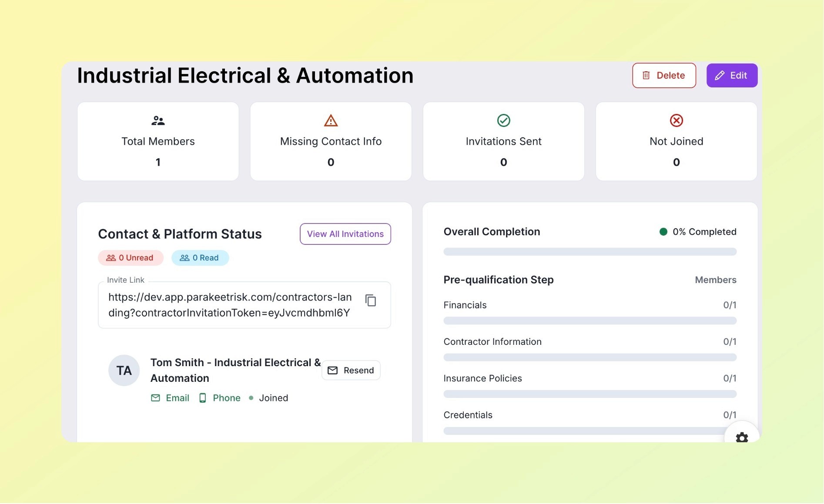Click the 'Contact & Platform Status' heading

point(180,234)
